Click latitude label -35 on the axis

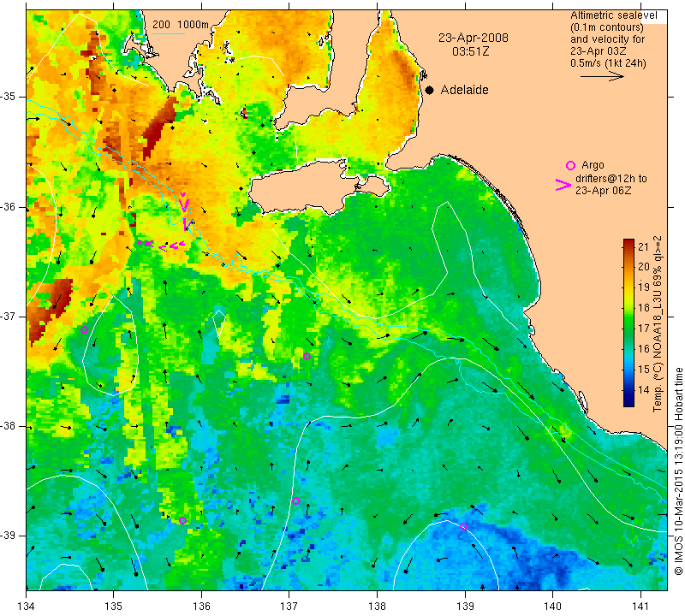point(8,96)
